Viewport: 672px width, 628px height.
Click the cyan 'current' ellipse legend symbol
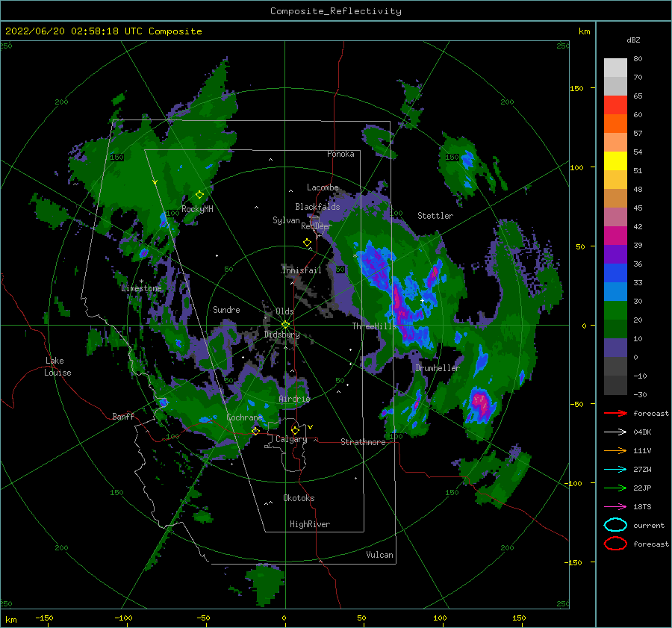tap(615, 525)
